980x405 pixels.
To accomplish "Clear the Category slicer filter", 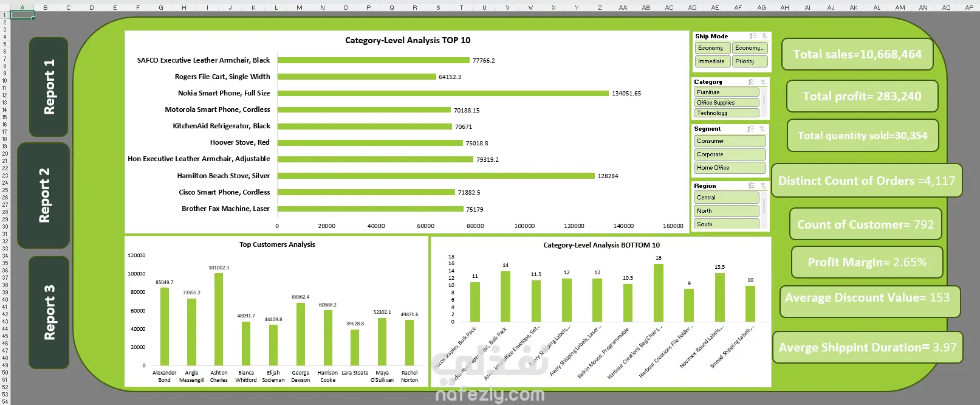I will [x=763, y=82].
